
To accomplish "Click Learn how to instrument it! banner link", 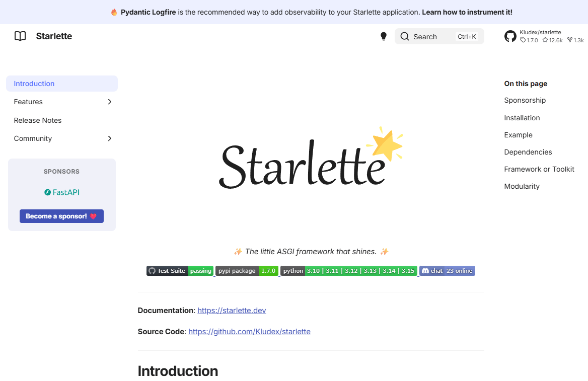I will (x=467, y=12).
